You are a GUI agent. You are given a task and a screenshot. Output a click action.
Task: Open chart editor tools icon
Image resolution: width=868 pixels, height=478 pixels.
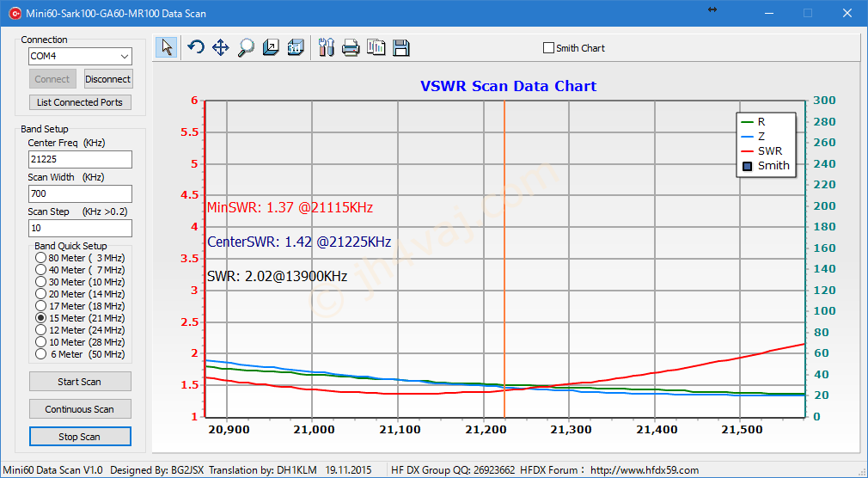click(x=327, y=47)
